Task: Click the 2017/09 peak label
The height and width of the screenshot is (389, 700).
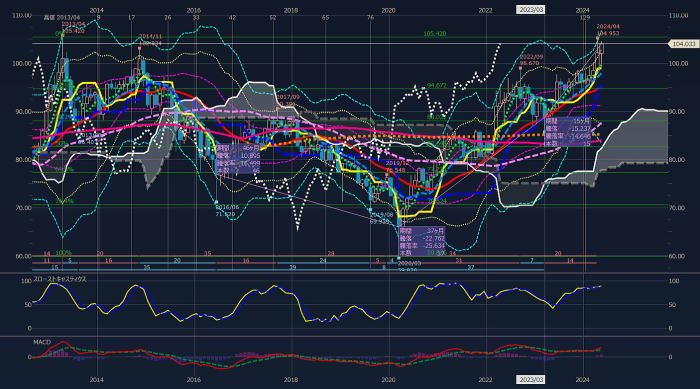Action: pos(288,100)
